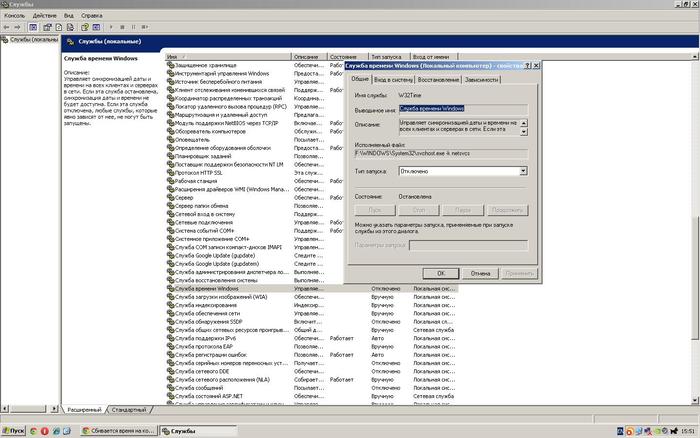Click the Stop service square icon in the toolbar
This screenshot has height=438, width=700.
[122, 27]
